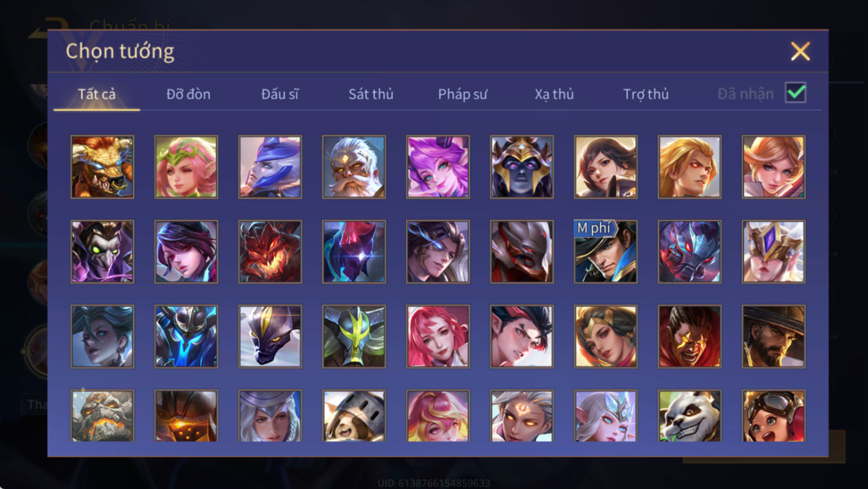Go back to the Tất cả tab
Image resolution: width=868 pixels, height=489 pixels.
tap(97, 94)
